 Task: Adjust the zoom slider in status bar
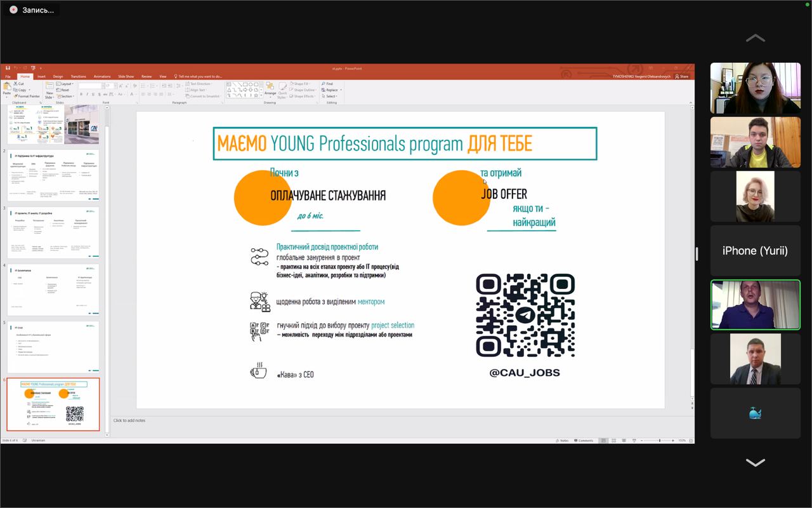click(659, 440)
